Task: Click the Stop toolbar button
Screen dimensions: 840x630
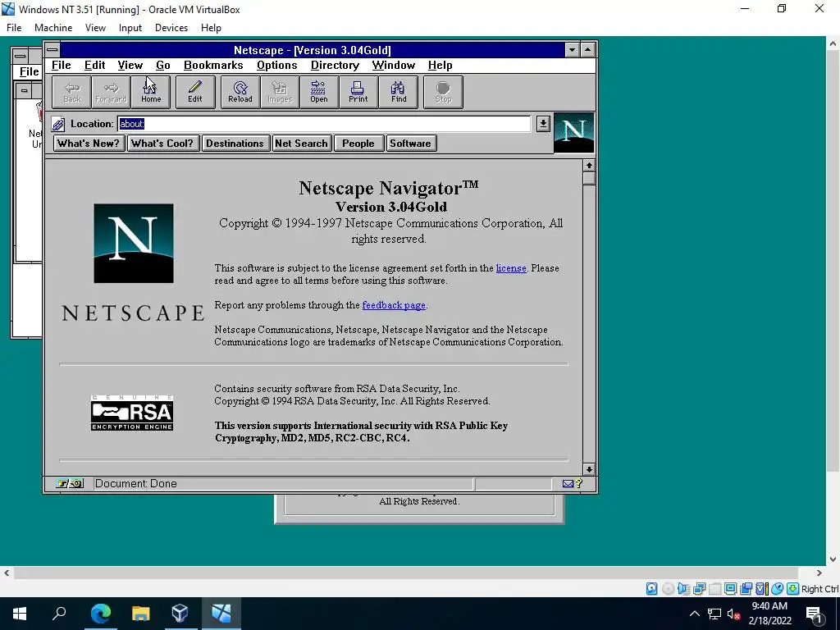Action: [443, 92]
